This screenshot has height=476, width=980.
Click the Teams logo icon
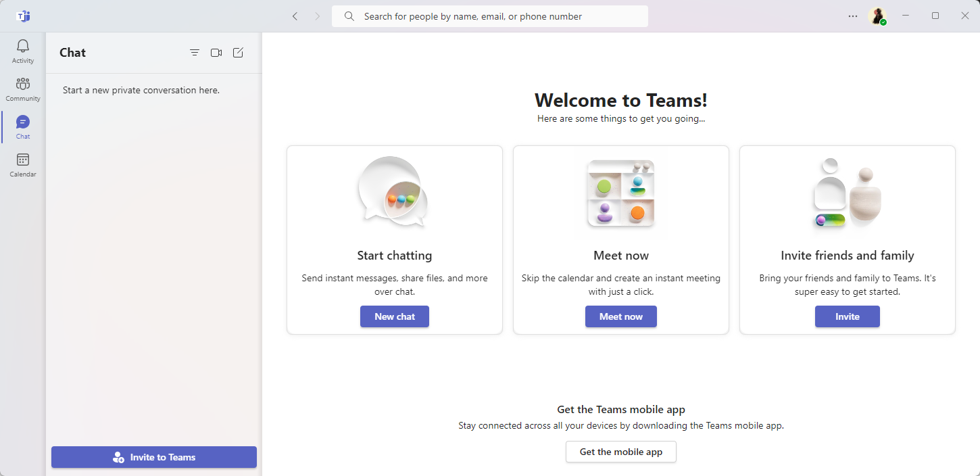pos(23,16)
